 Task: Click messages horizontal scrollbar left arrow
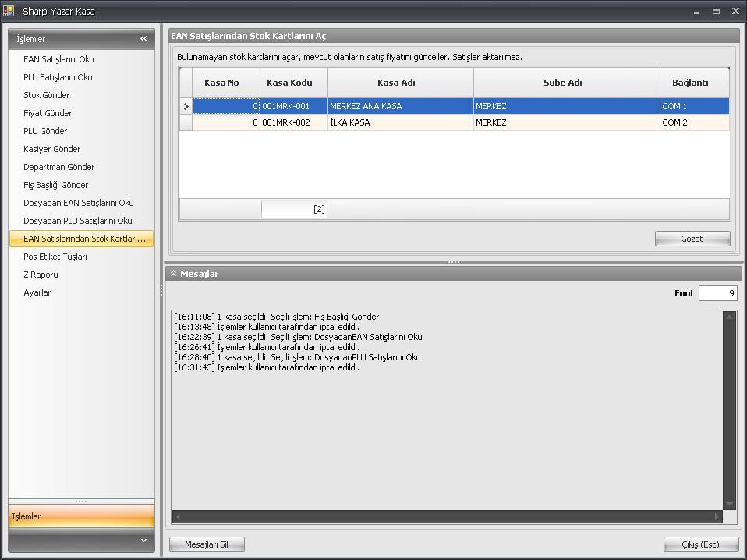coord(179,516)
